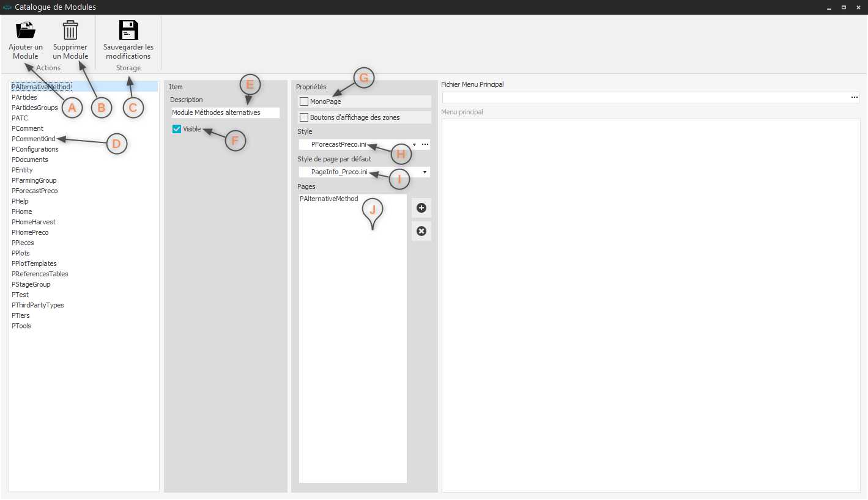The image size is (868, 500).
Task: Select PForecastPreco in the module list
Action: (x=35, y=191)
